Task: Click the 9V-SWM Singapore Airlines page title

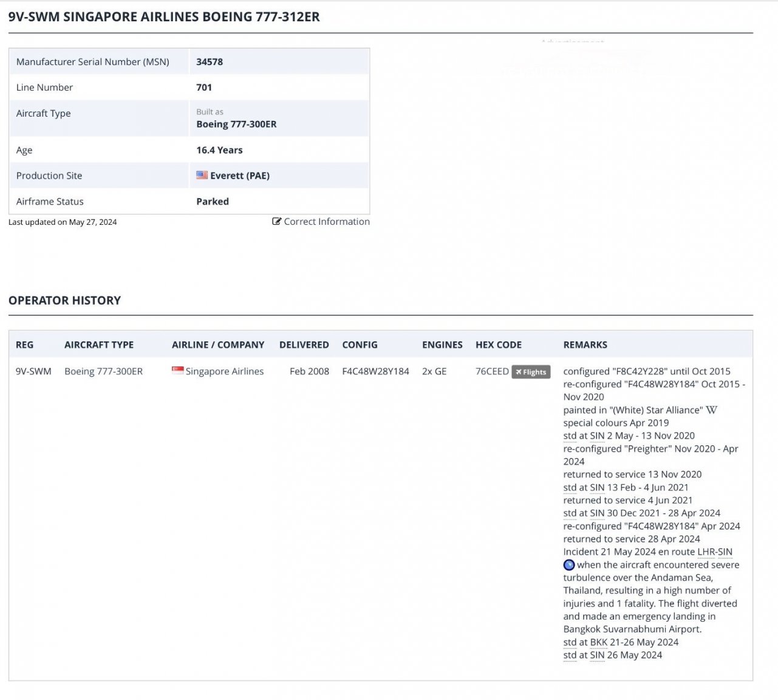Action: (x=164, y=17)
